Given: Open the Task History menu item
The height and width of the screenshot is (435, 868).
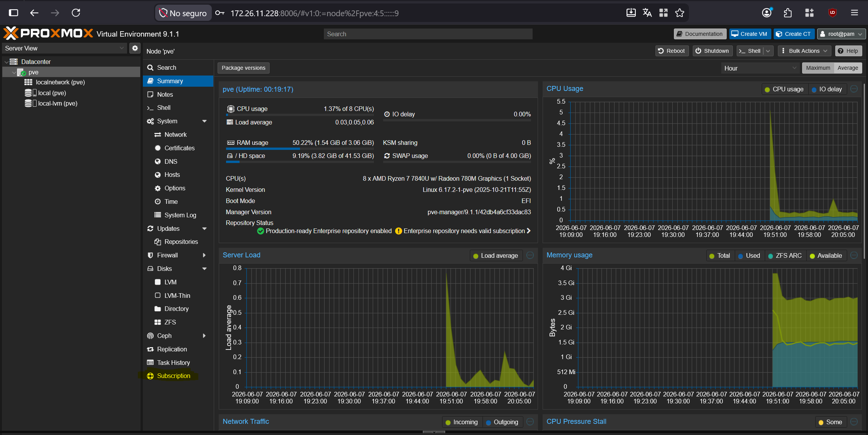Looking at the screenshot, I should pos(178,363).
